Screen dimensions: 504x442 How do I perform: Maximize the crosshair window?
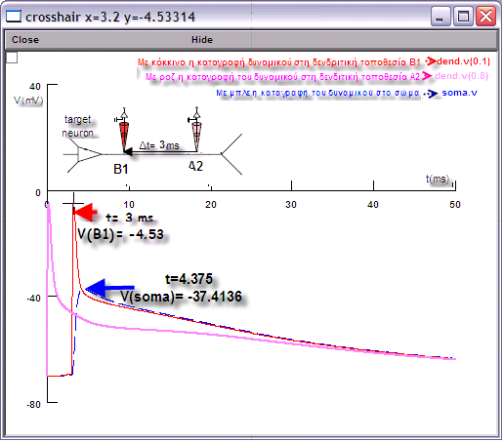[x=463, y=17]
